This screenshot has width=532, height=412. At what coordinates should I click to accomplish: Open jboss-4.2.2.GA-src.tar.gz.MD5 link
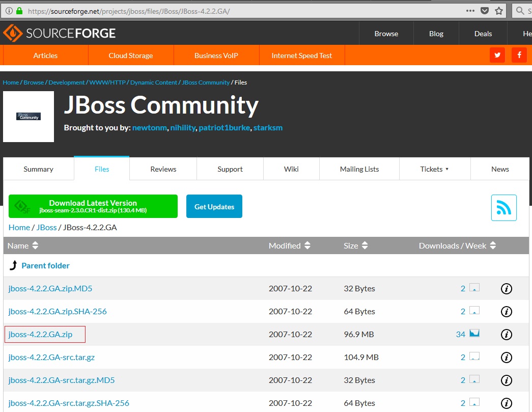pyautogui.click(x=62, y=380)
